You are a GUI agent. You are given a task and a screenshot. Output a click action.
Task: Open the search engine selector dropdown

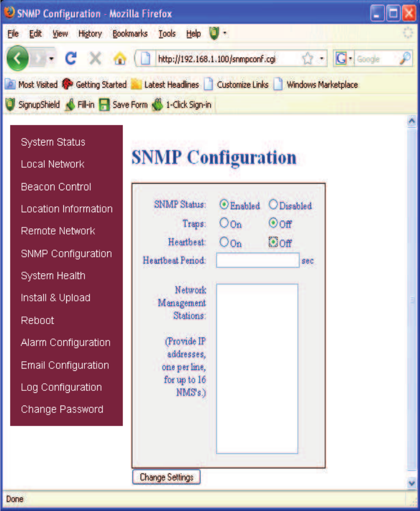(x=350, y=59)
